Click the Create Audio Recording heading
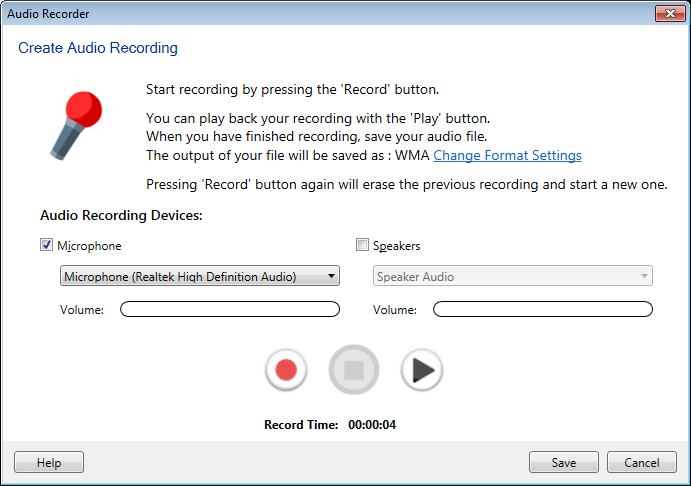This screenshot has height=486, width=691. [x=98, y=48]
